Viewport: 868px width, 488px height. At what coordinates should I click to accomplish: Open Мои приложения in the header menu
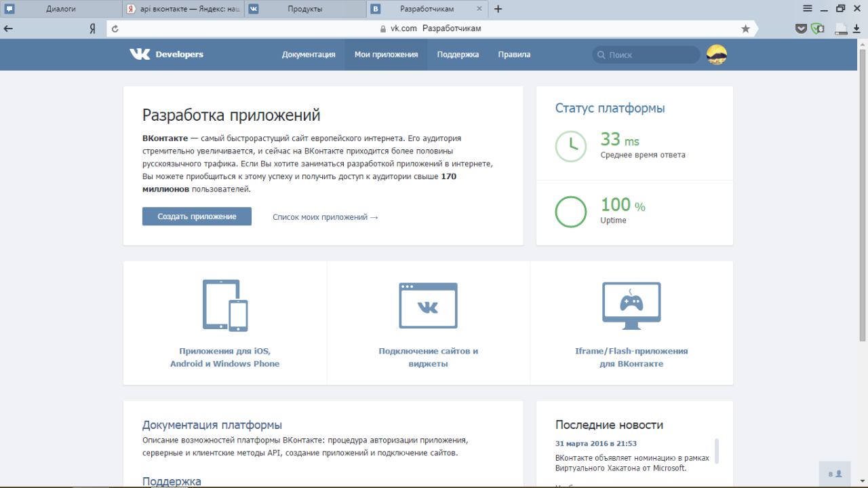(386, 54)
